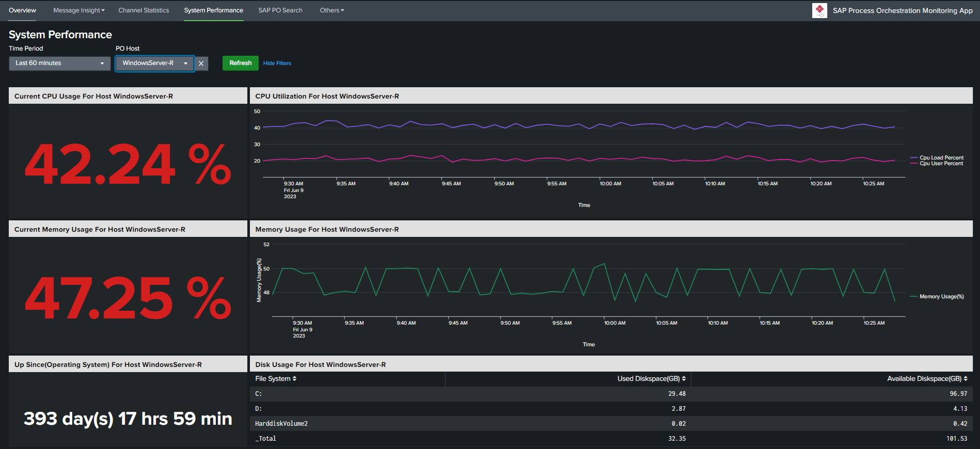This screenshot has height=449, width=980.
Task: Click the green Refresh button
Action: (x=241, y=63)
